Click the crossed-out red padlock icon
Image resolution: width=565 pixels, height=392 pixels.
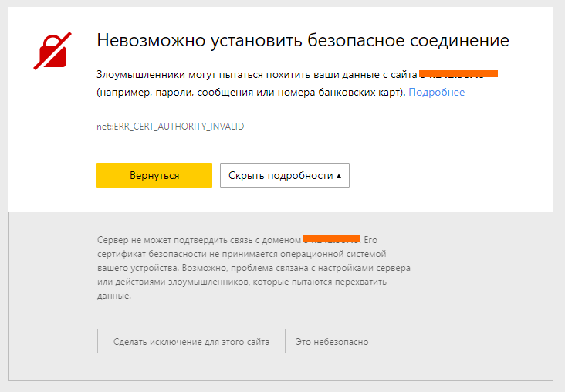click(52, 50)
